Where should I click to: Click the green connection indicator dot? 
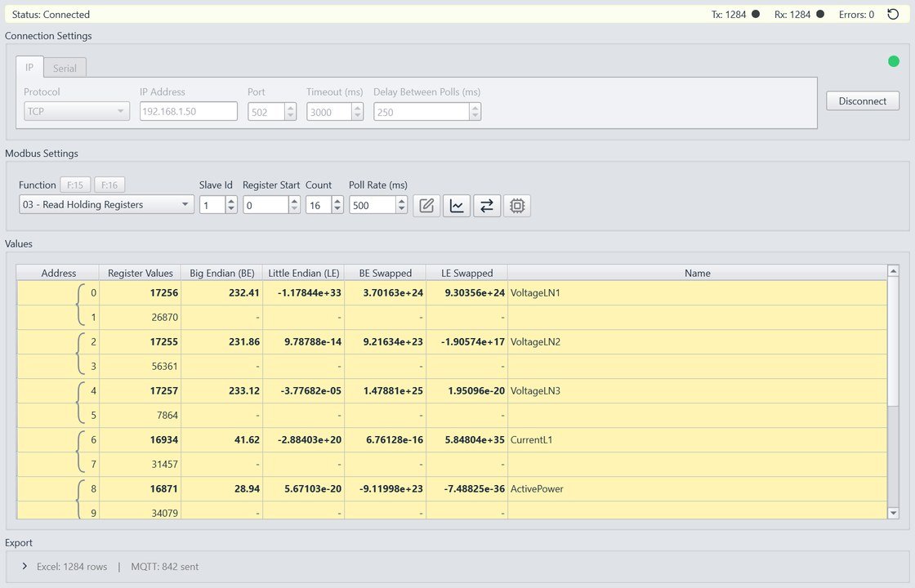894,61
